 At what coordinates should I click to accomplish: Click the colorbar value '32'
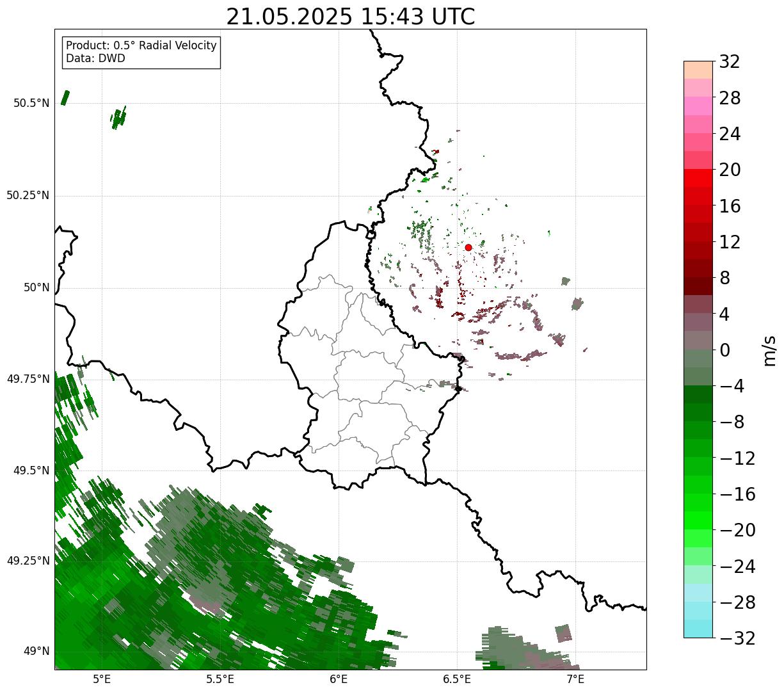730,61
